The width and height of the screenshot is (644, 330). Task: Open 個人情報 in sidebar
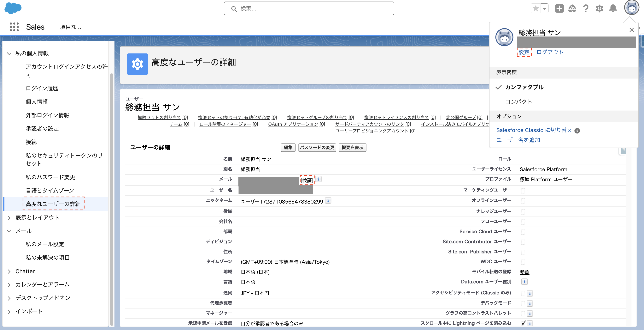(x=37, y=102)
